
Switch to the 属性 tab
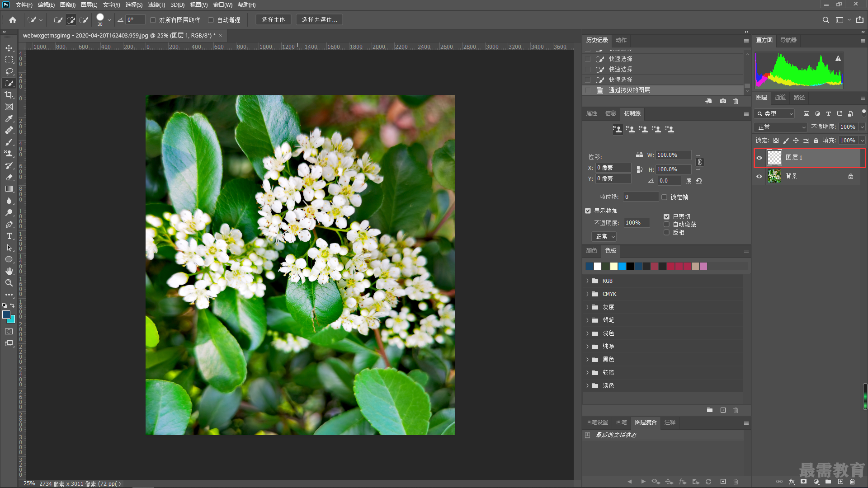[x=592, y=113]
